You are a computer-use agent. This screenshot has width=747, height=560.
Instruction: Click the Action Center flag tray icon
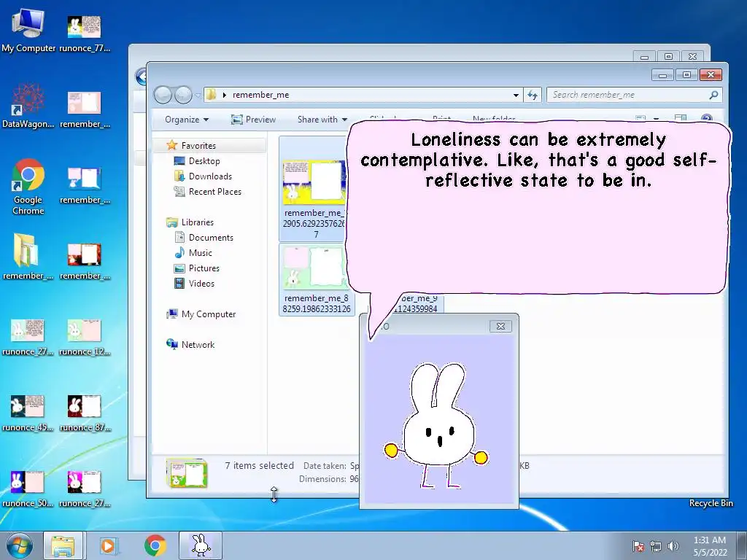[638, 546]
